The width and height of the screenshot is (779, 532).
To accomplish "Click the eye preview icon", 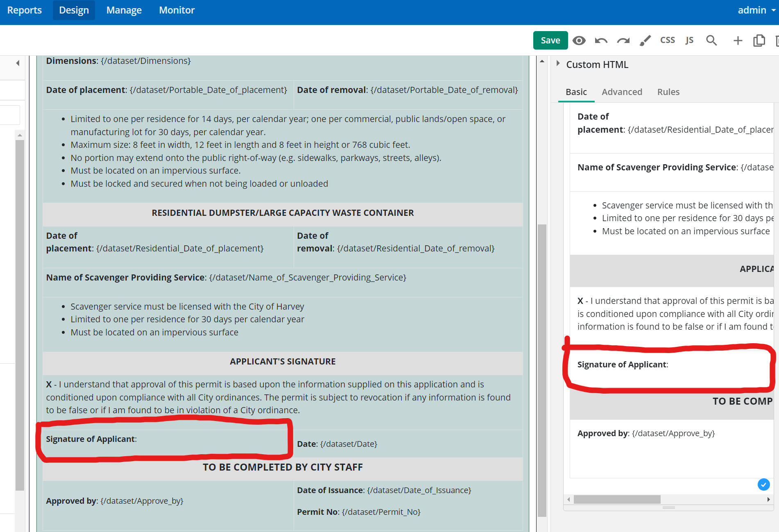I will point(579,41).
